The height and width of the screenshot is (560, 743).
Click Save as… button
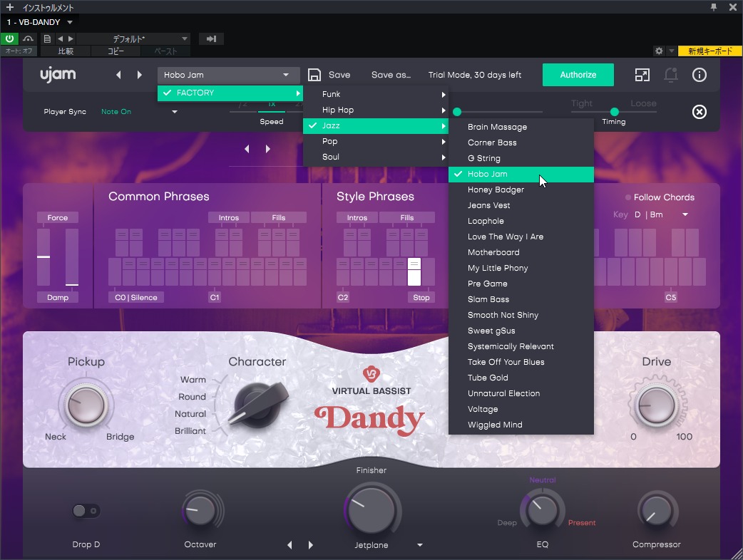tap(391, 75)
